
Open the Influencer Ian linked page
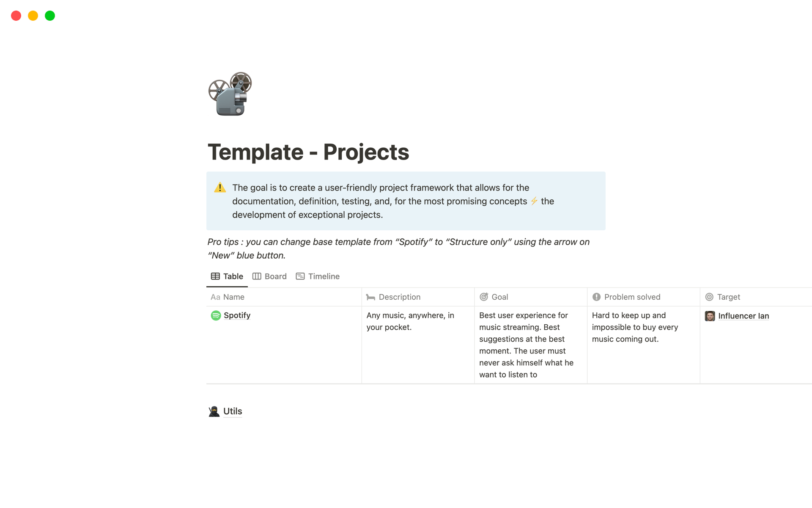tap(743, 316)
